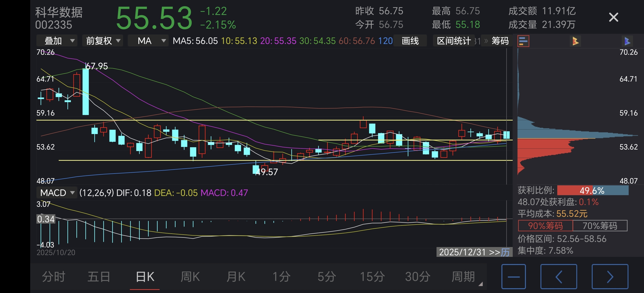Click the orange-red flame chip icon
The height and width of the screenshot is (293, 644).
pos(575,41)
